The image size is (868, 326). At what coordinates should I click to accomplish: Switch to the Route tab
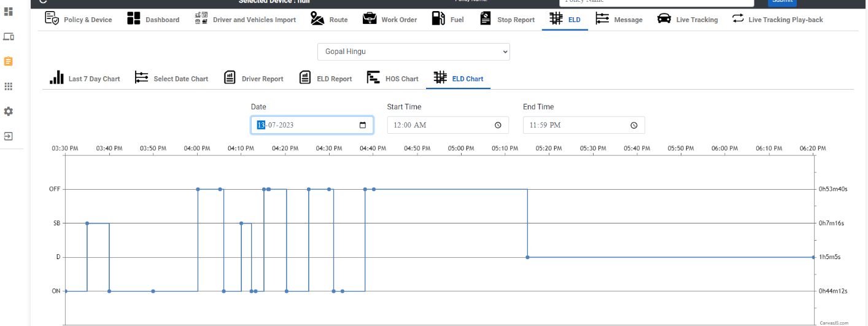click(329, 19)
